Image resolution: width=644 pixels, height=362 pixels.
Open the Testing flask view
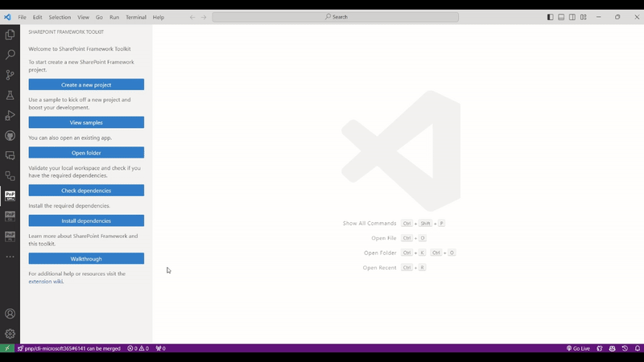tap(10, 95)
